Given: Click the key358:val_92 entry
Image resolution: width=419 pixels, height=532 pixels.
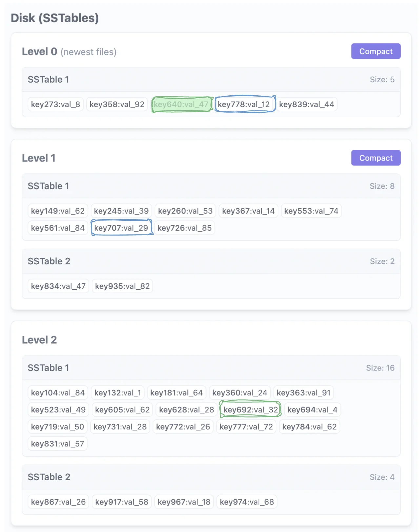Looking at the screenshot, I should click(117, 104).
